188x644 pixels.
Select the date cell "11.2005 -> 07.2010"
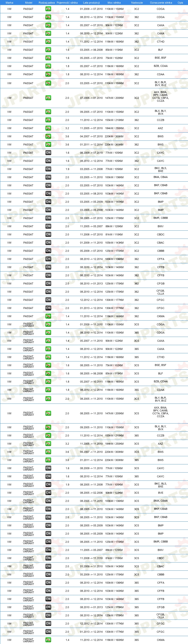click(x=91, y=128)
